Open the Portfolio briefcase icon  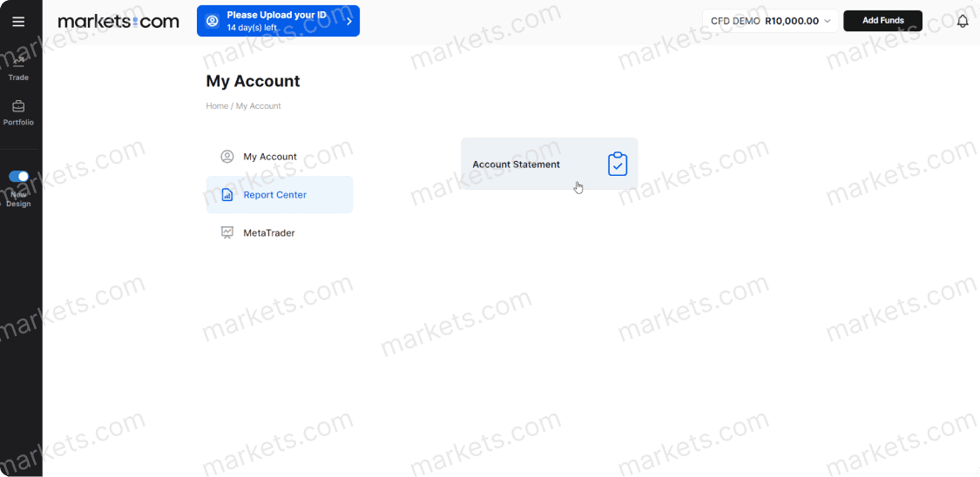[x=19, y=106]
